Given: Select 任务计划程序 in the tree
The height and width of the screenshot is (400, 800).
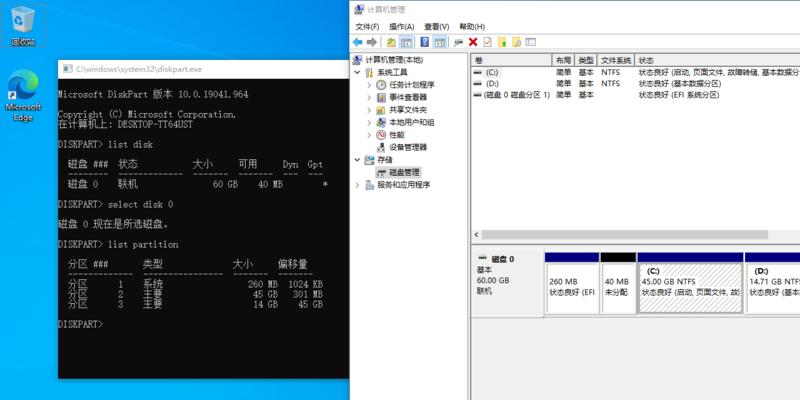Looking at the screenshot, I should pyautogui.click(x=412, y=85).
